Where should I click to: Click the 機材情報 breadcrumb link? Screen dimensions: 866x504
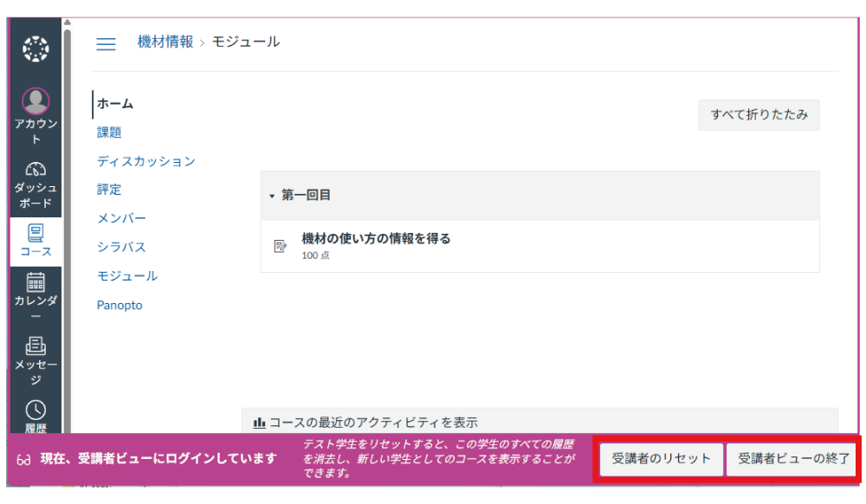tap(165, 42)
